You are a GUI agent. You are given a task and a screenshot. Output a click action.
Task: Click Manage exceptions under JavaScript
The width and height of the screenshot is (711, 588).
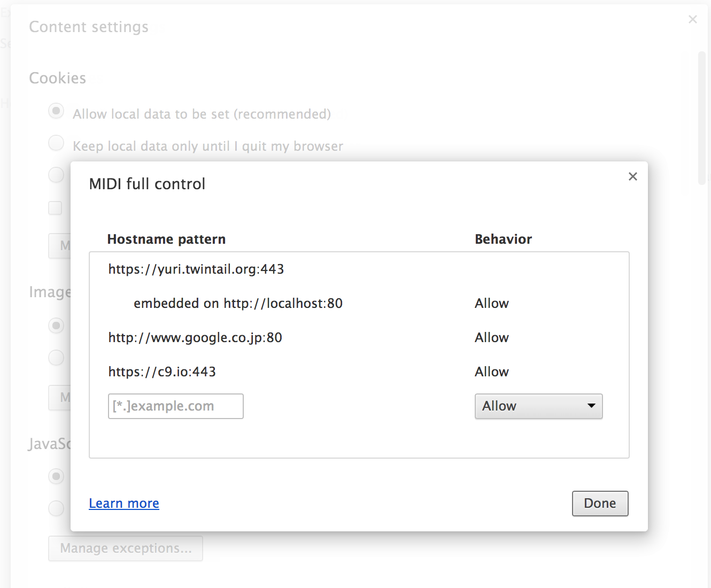pos(125,548)
